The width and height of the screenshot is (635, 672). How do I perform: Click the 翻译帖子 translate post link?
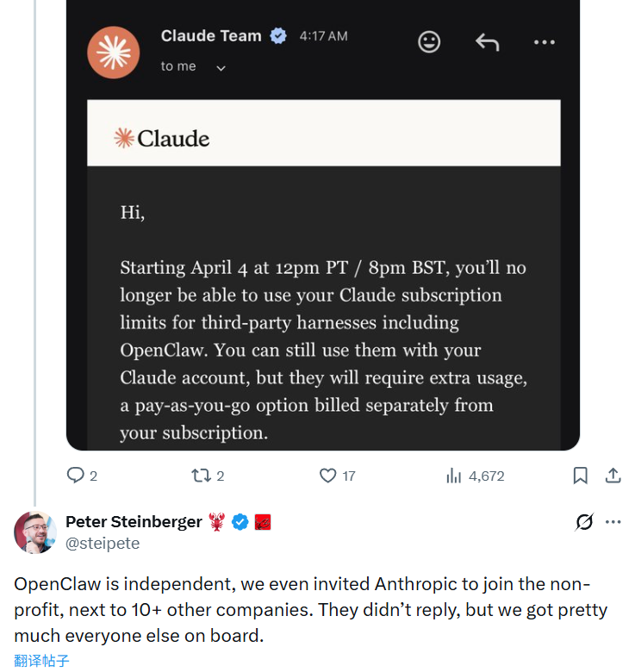41,661
